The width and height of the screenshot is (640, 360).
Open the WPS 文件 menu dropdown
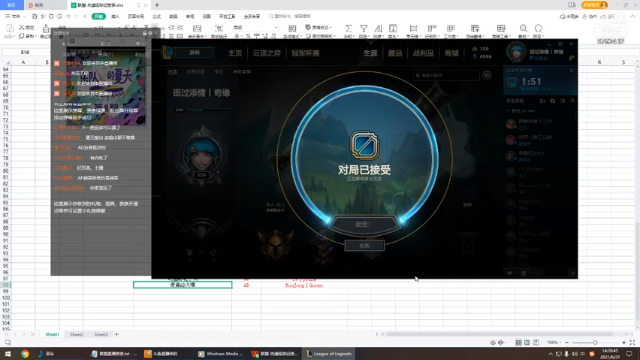click(x=15, y=16)
